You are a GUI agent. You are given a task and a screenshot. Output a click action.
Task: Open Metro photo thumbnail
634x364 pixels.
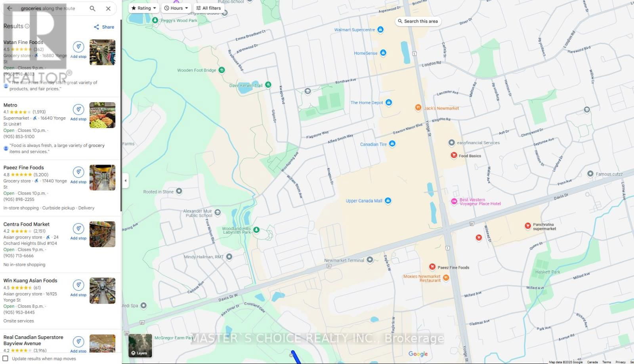(102, 115)
